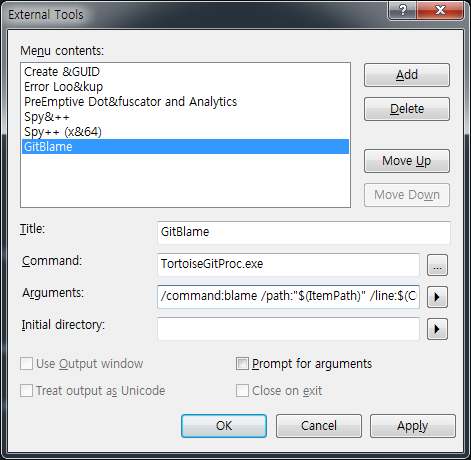Screen dimensions: 471x460
Task: Click the Apply button
Action: (413, 426)
